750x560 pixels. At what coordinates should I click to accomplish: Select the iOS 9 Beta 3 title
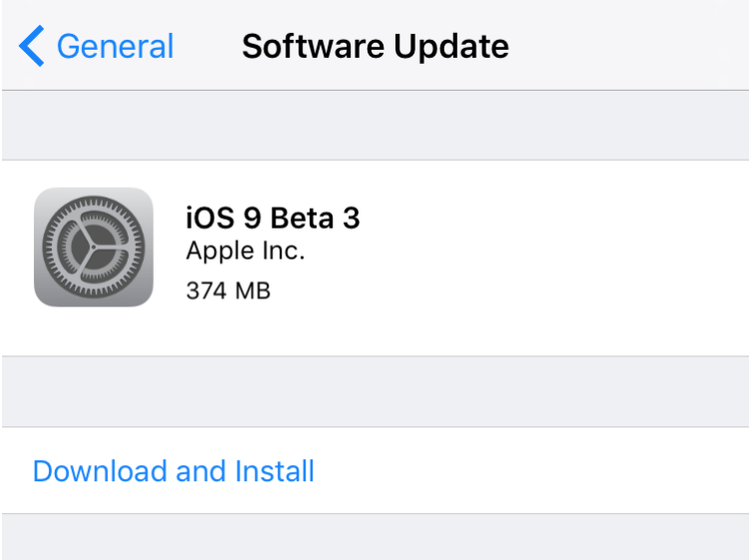click(272, 218)
